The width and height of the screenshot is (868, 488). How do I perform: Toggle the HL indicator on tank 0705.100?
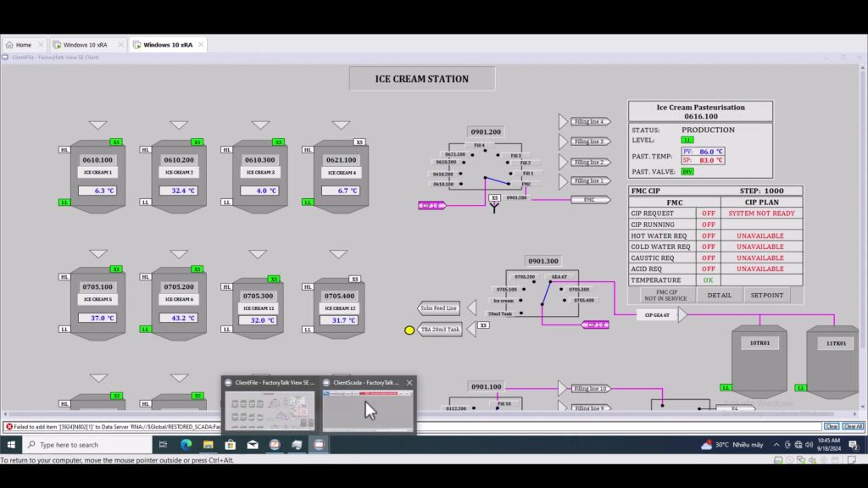tap(64, 277)
